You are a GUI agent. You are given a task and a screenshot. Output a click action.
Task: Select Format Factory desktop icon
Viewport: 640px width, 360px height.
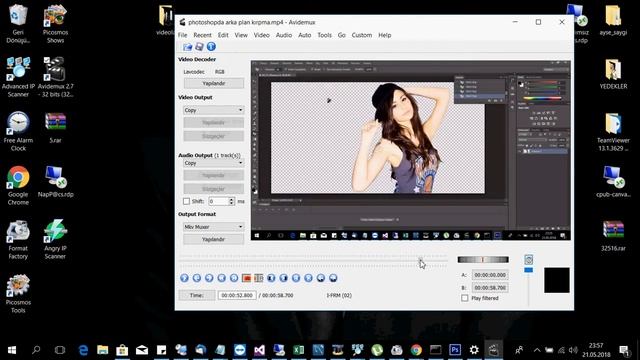[18, 240]
